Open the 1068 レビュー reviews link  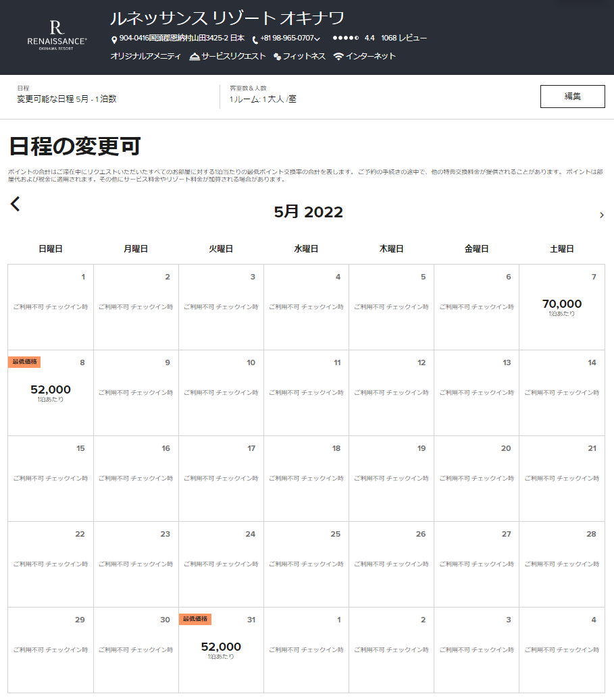404,38
